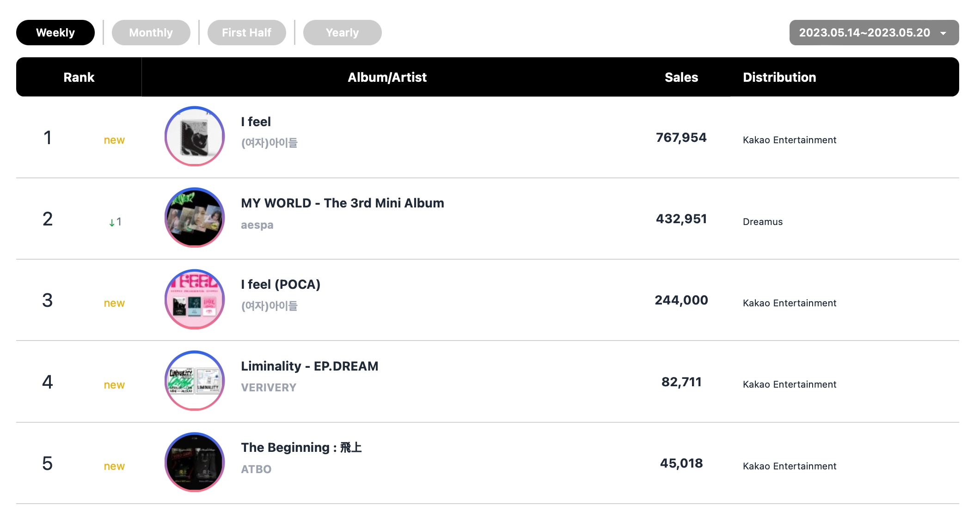Click the Sales column header

(x=681, y=77)
